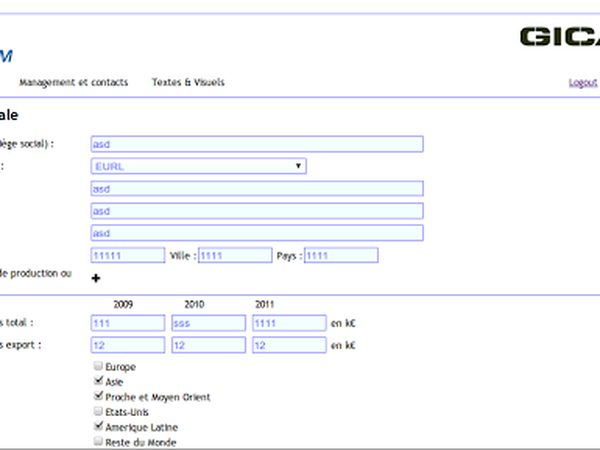
Task: Click the postal code field containing 11111
Action: (x=128, y=255)
